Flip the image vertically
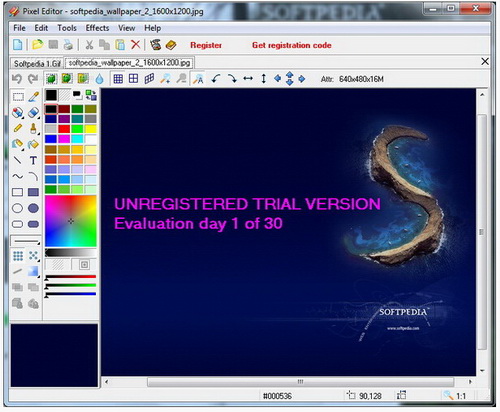The height and width of the screenshot is (412, 500). point(263,79)
